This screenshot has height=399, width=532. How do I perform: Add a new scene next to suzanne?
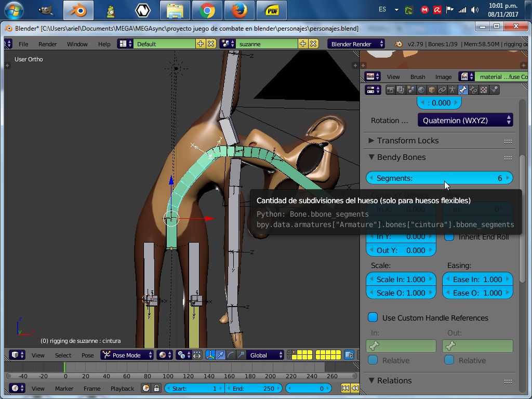tap(303, 44)
